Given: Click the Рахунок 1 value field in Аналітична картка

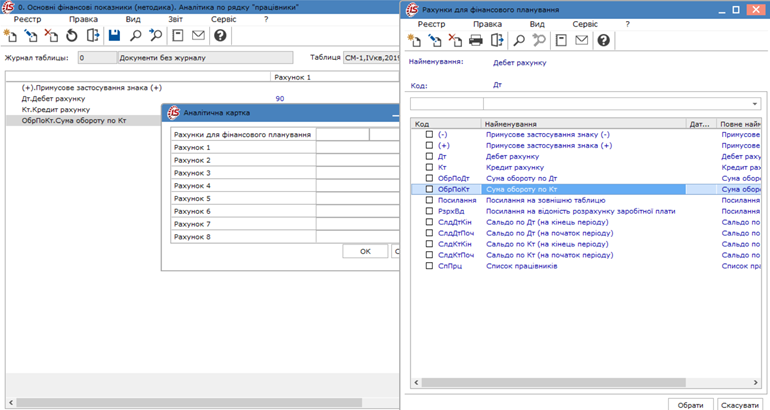Looking at the screenshot, I should pos(358,147).
